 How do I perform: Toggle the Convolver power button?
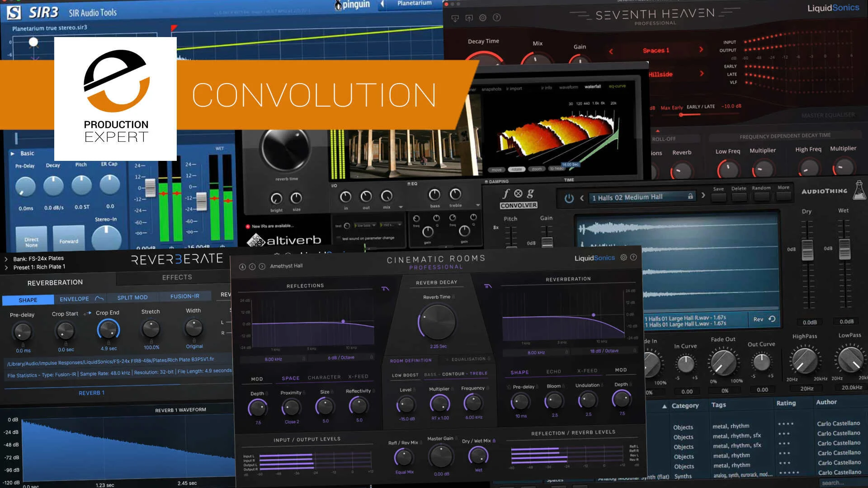click(569, 198)
